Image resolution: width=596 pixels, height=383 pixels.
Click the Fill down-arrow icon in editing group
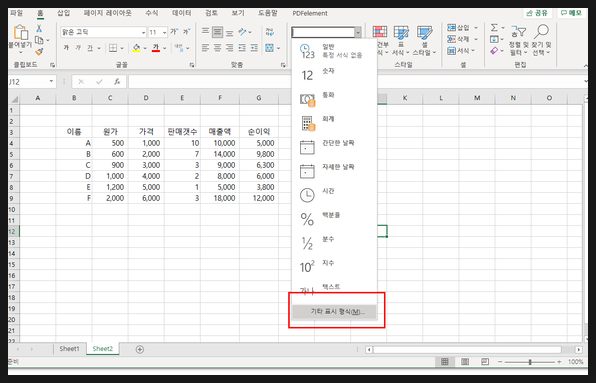tap(494, 39)
